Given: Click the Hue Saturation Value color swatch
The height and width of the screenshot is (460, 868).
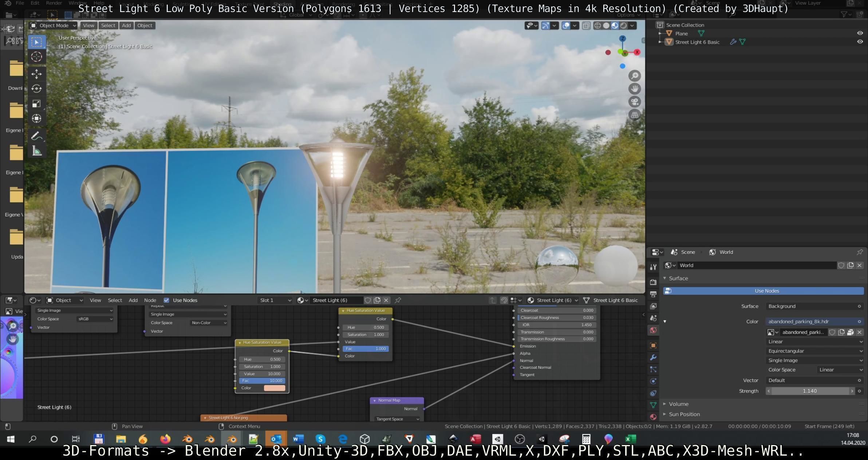Looking at the screenshot, I should pyautogui.click(x=274, y=388).
